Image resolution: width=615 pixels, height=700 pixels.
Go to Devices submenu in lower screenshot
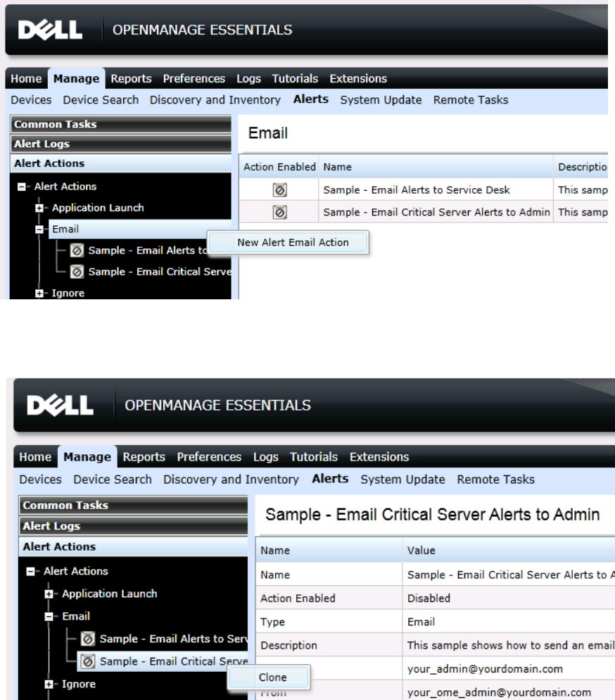click(x=41, y=480)
